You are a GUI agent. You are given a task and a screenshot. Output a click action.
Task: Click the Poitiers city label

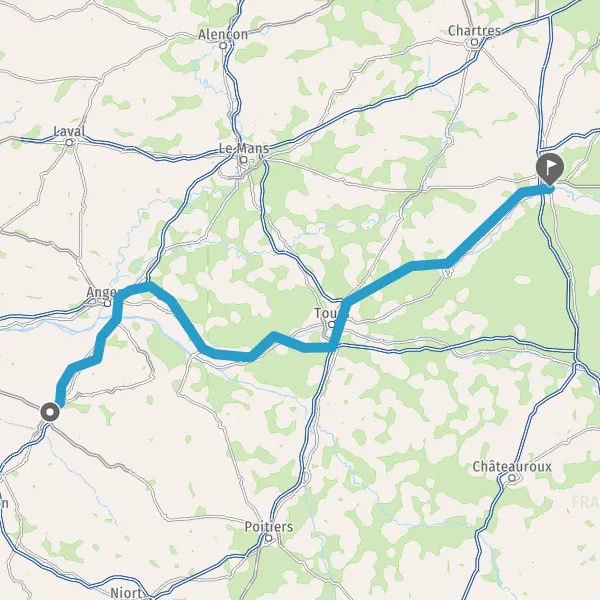(x=269, y=527)
